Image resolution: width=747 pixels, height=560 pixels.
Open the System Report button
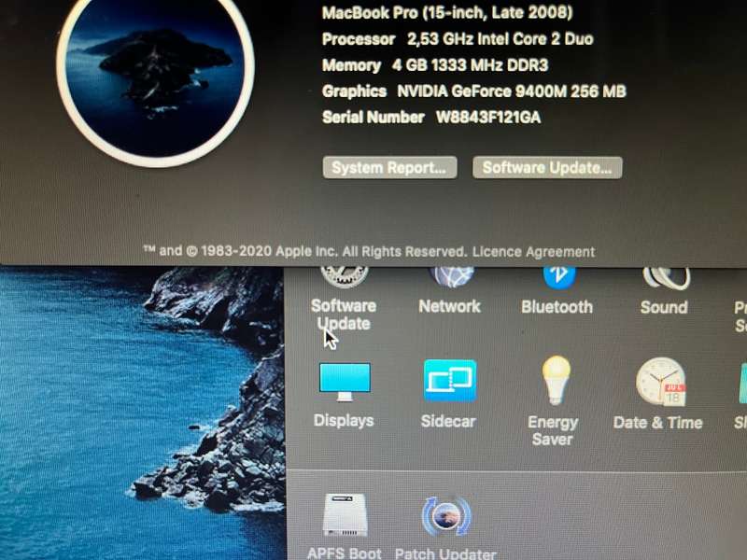pyautogui.click(x=389, y=168)
